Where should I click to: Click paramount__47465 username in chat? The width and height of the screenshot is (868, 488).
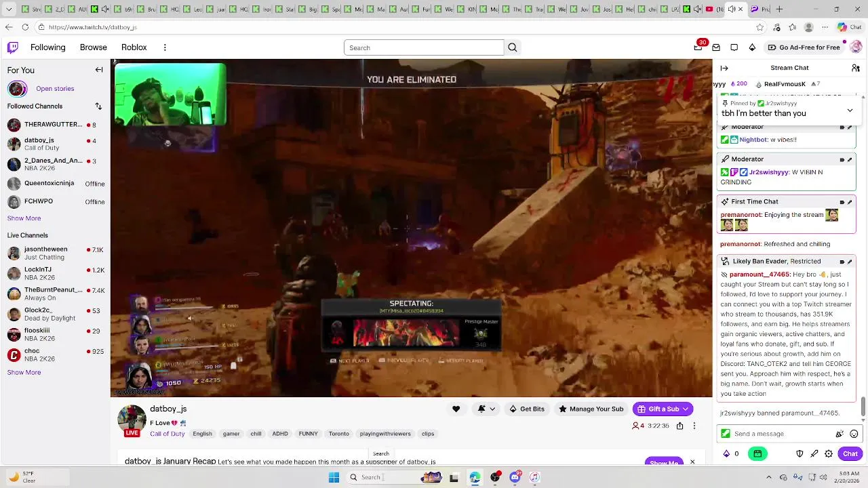[759, 274]
